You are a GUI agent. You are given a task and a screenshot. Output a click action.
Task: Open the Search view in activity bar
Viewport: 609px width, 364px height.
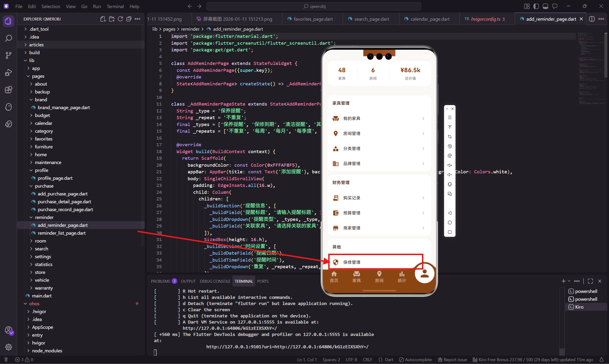[8, 38]
